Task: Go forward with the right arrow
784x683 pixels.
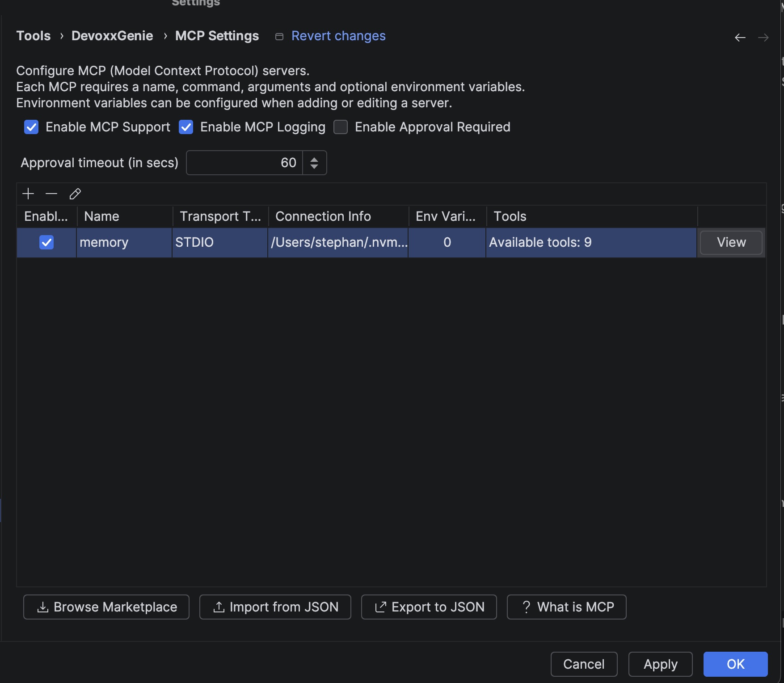Action: point(763,38)
